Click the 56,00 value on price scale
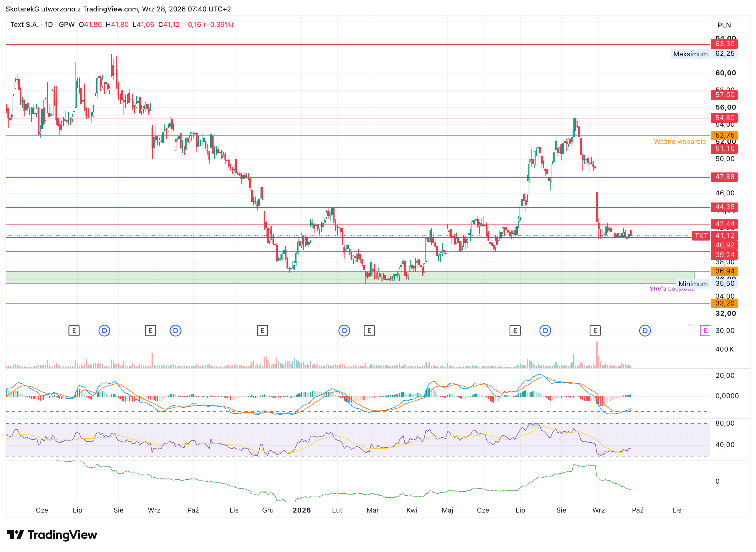 click(x=726, y=107)
